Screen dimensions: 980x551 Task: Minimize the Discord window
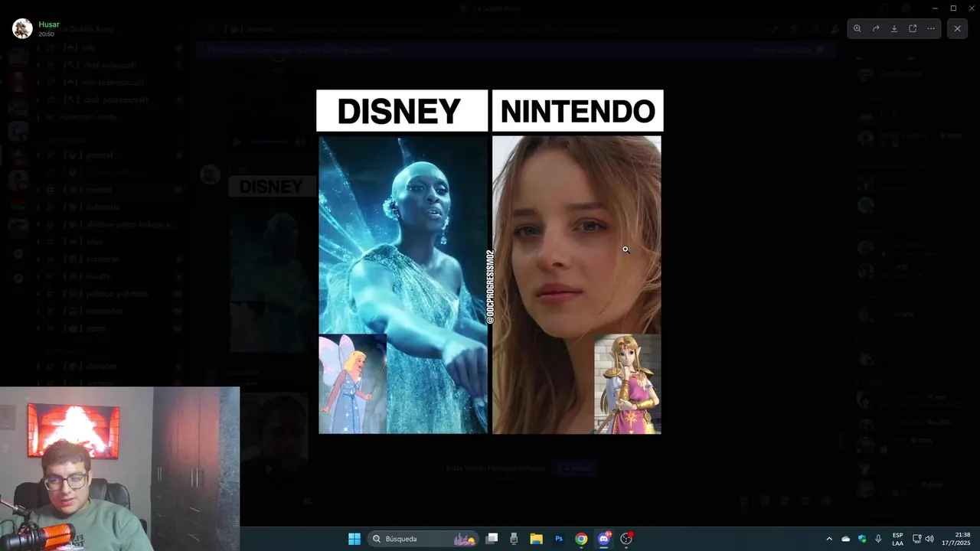click(x=935, y=8)
